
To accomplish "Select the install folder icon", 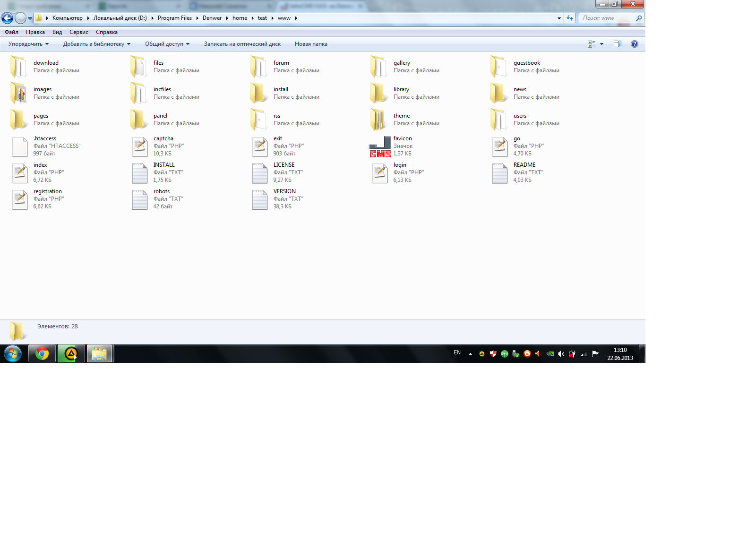I will (x=259, y=93).
